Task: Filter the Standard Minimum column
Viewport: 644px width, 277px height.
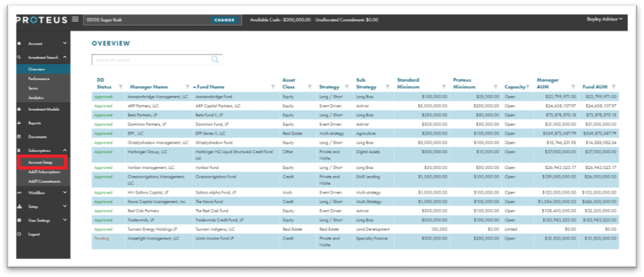Action: 444,87
